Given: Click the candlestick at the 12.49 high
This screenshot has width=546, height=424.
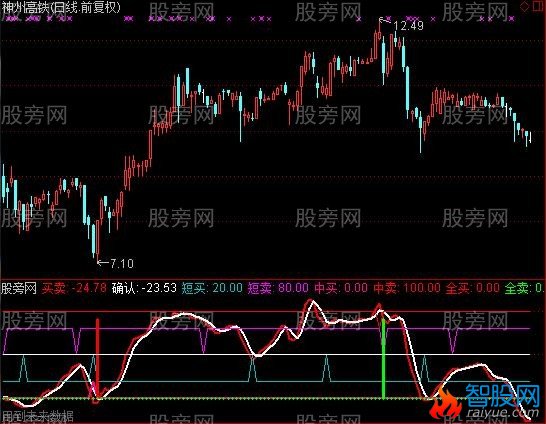Looking at the screenshot, I should pos(379,30).
